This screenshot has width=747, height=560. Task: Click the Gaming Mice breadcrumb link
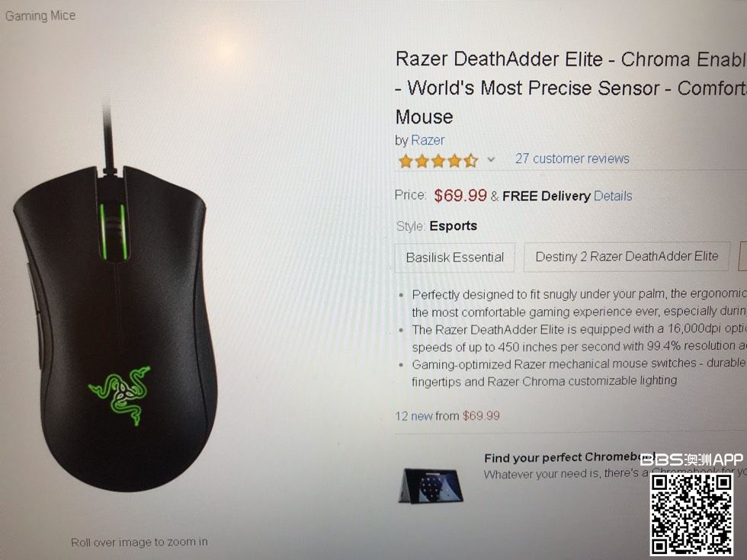40,16
